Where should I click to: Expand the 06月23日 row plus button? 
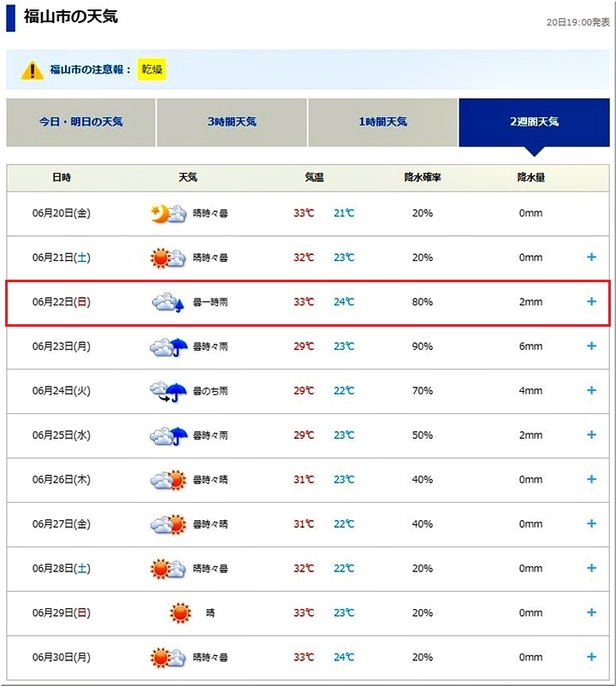coord(591,346)
